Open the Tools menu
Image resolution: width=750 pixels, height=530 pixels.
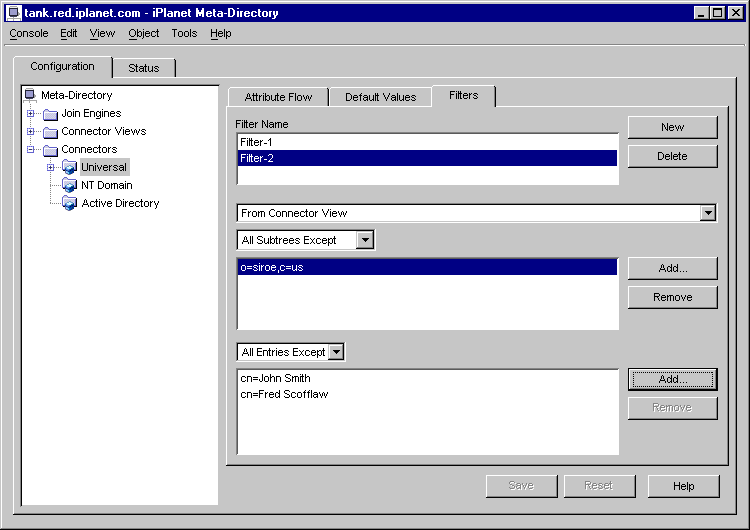[184, 33]
